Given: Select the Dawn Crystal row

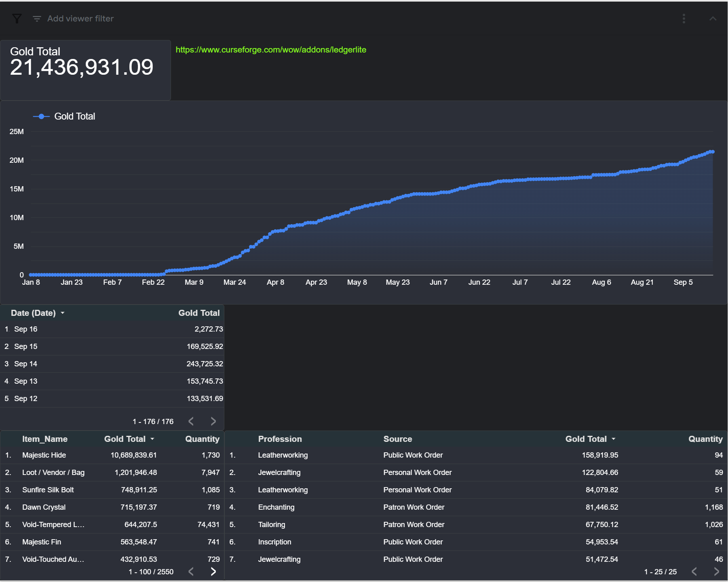Looking at the screenshot, I should [x=112, y=507].
